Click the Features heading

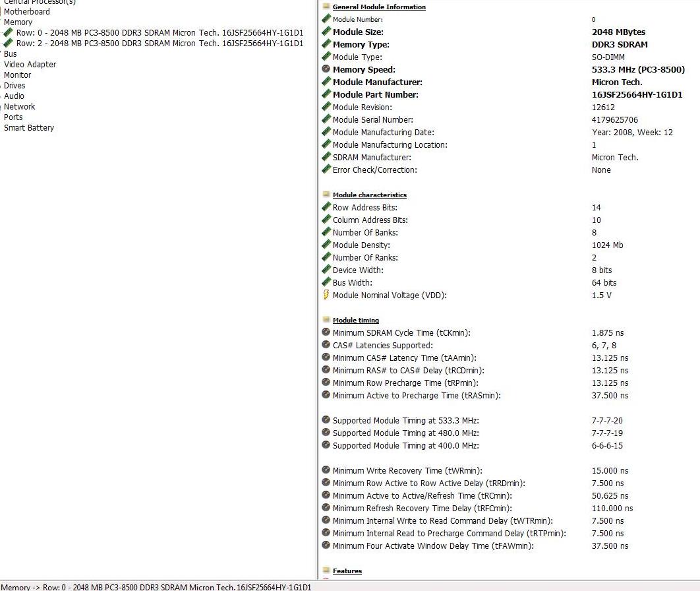(x=347, y=571)
